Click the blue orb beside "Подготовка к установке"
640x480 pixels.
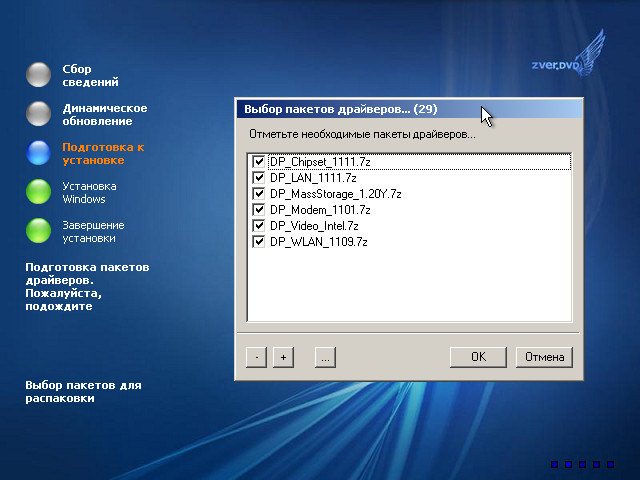pos(38,153)
